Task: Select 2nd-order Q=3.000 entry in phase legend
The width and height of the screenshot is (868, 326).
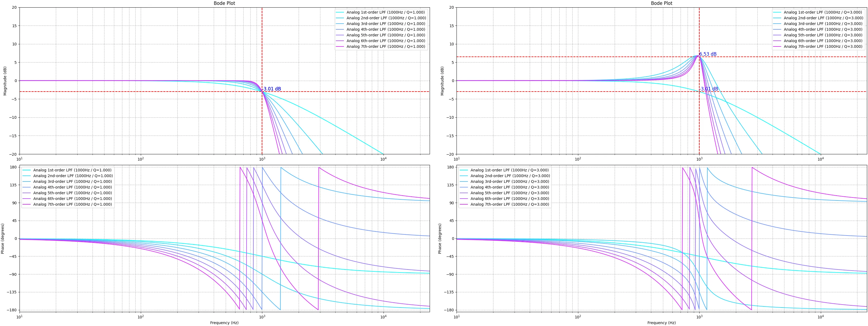Action: point(510,176)
